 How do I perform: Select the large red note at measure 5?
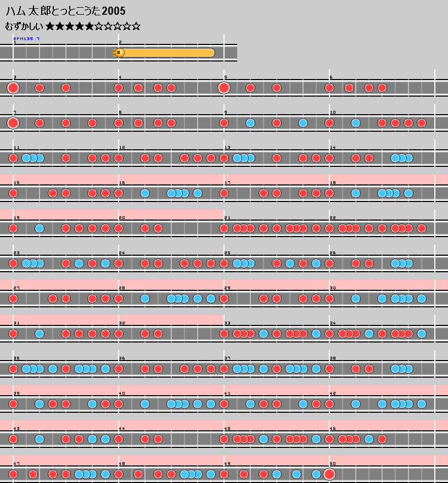[224, 88]
